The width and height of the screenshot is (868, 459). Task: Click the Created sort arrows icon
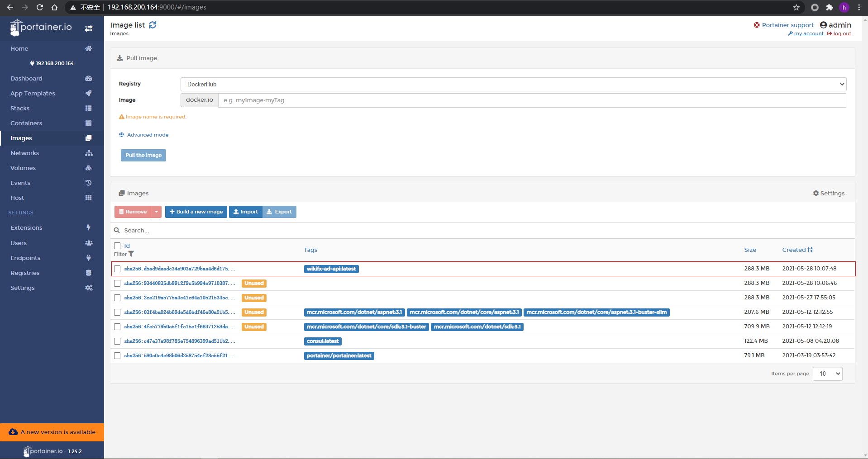[x=811, y=250]
